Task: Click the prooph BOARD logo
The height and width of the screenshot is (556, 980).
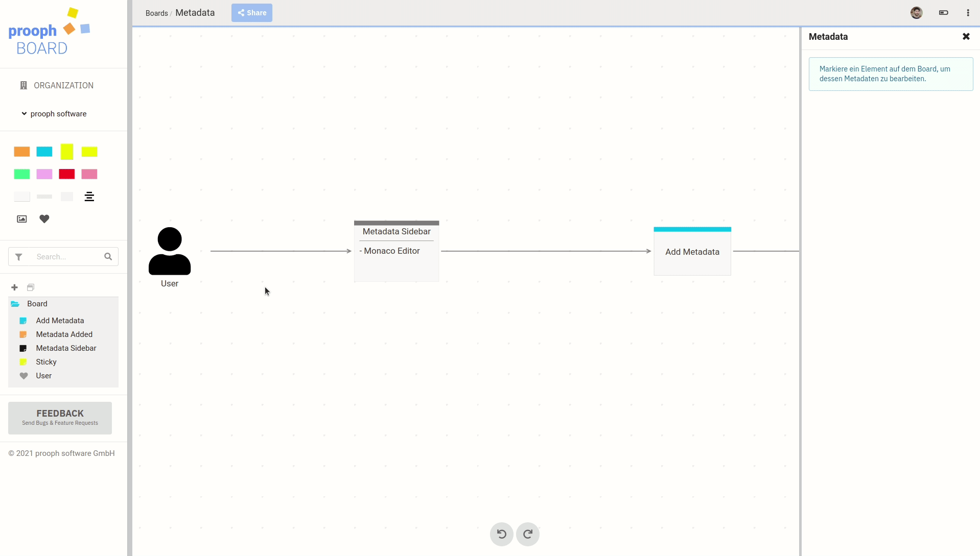Action: pos(49,32)
